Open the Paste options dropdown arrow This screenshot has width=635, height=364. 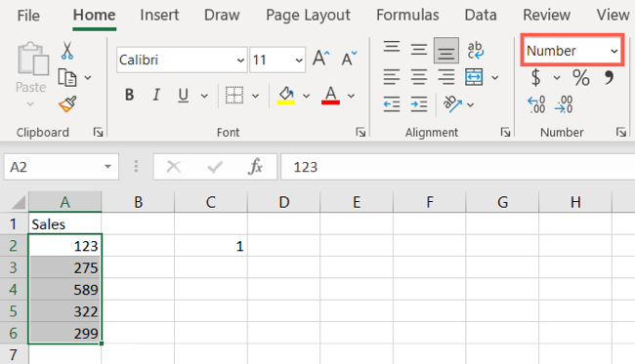(x=30, y=104)
